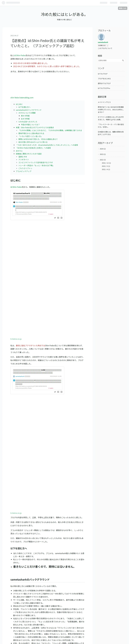Click the sametashark user avatar in the comment card
The width and height of the screenshot is (129, 644).
pyautogui.click(x=14, y=376)
